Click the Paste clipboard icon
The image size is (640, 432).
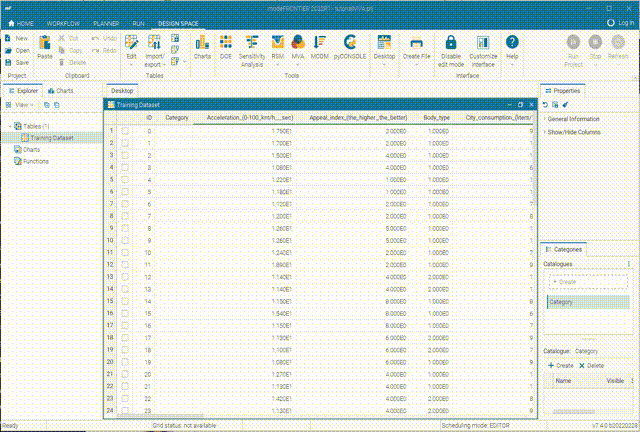click(44, 42)
